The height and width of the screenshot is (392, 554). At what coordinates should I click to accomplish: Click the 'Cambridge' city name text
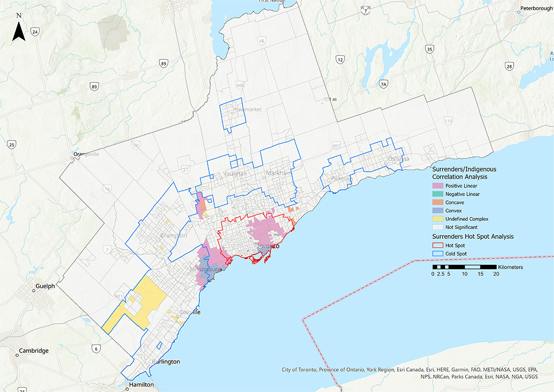click(x=34, y=351)
